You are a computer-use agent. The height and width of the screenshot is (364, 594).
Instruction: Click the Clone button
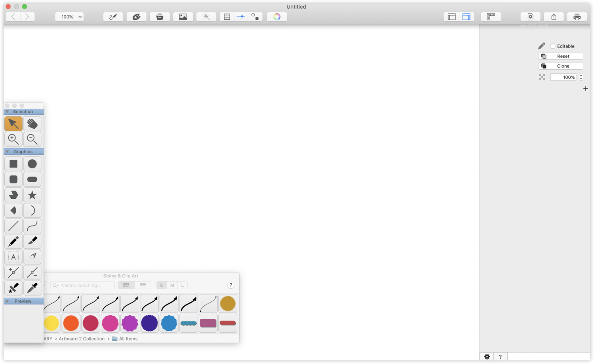561,66
